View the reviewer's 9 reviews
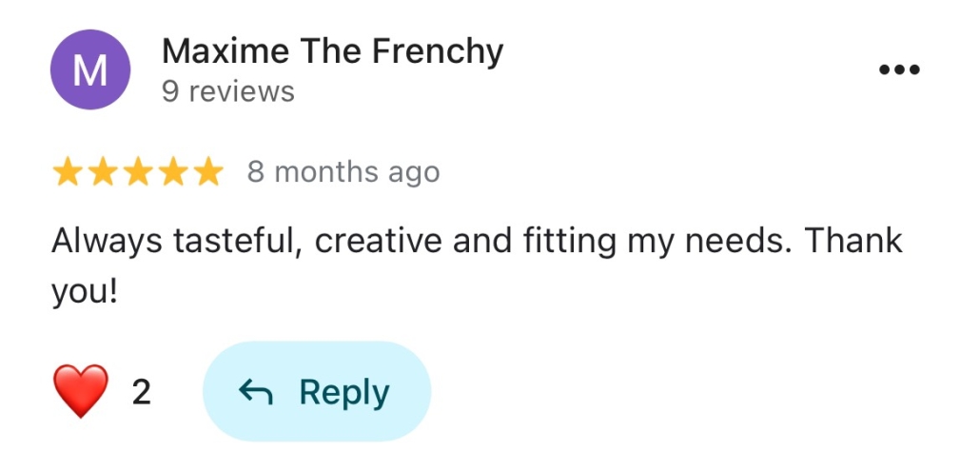Screen dimensions: 980x471 [x=228, y=92]
